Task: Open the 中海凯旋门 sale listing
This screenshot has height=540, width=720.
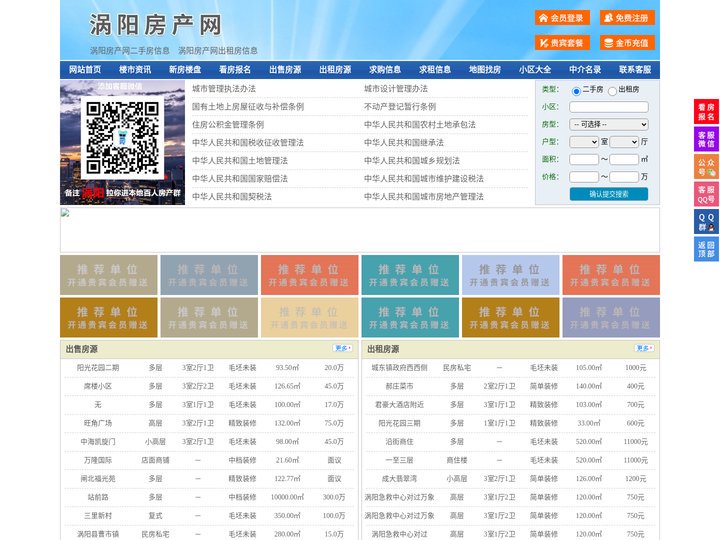Action: (98, 442)
